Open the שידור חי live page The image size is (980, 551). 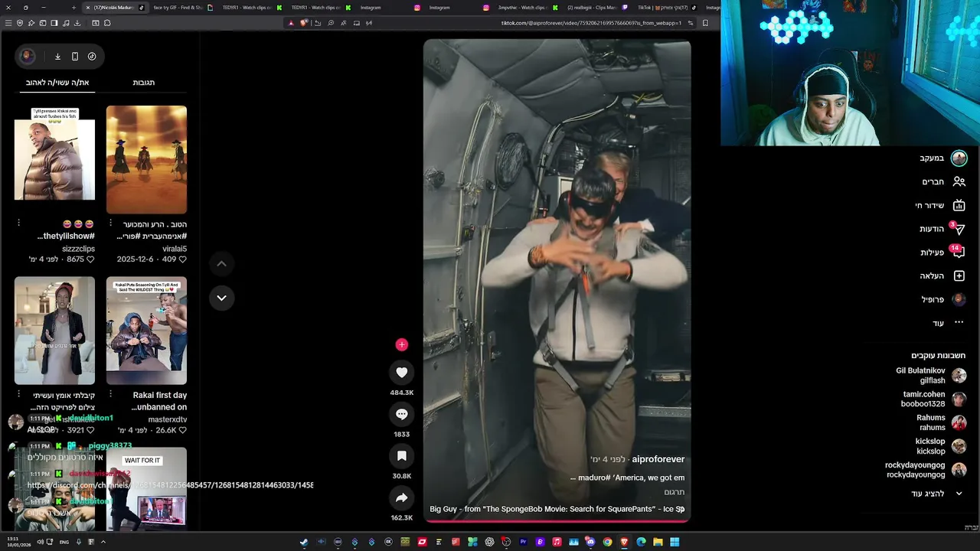(939, 206)
